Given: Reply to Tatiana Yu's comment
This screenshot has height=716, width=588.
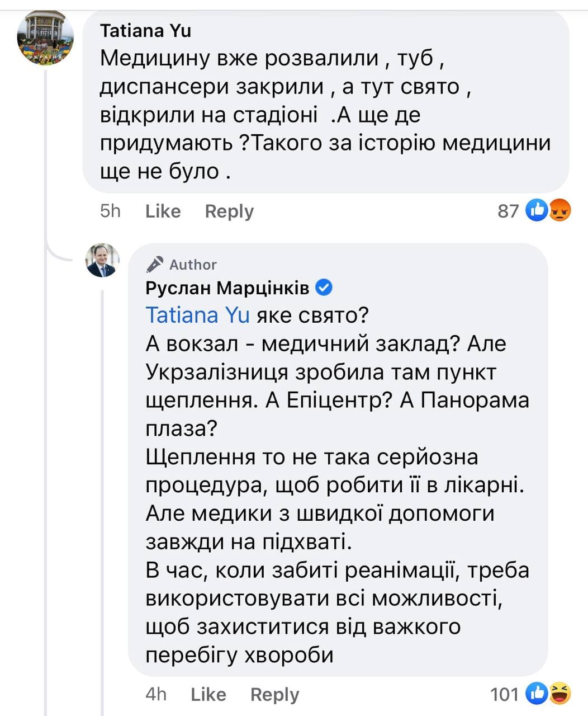Looking at the screenshot, I should (x=229, y=211).
